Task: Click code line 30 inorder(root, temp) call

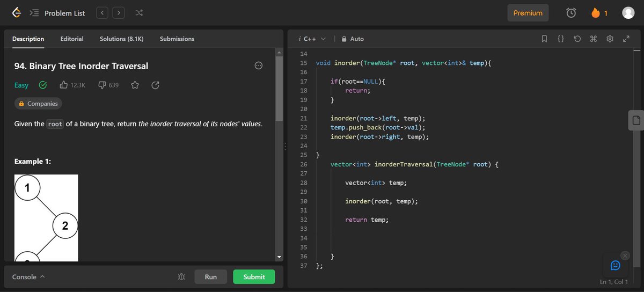Action: [382, 201]
